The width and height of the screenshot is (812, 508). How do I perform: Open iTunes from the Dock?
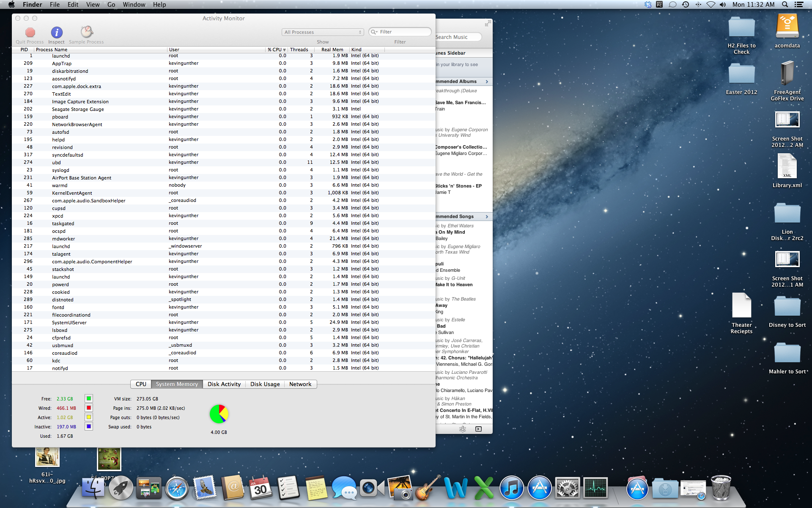click(512, 488)
